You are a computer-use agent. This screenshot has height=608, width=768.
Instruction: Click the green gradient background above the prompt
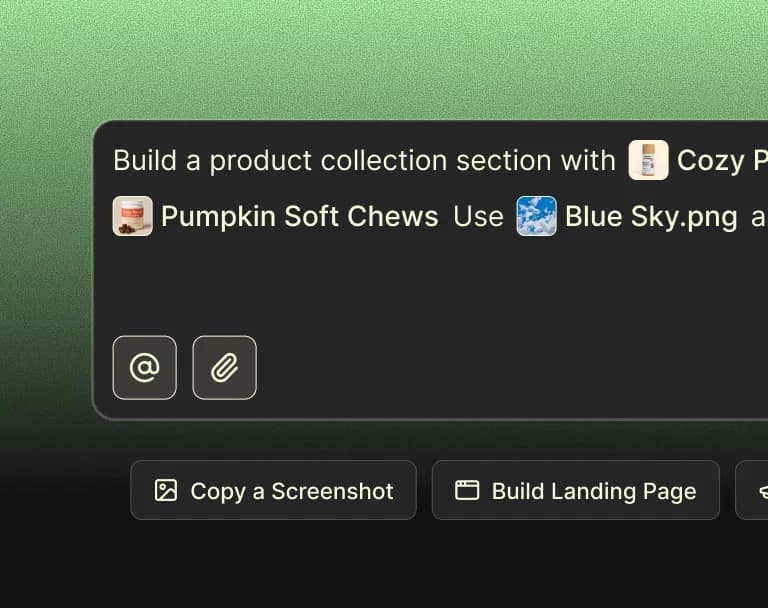(382, 59)
